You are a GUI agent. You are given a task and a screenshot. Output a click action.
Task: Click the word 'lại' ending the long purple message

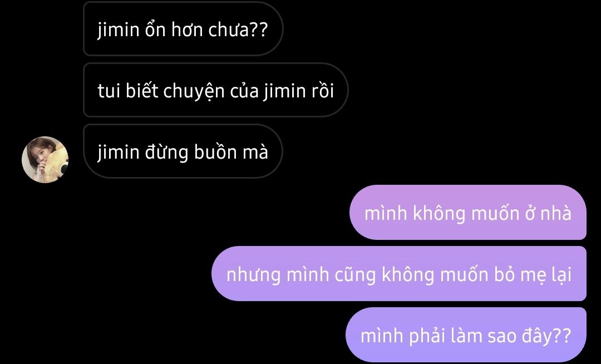click(x=561, y=274)
